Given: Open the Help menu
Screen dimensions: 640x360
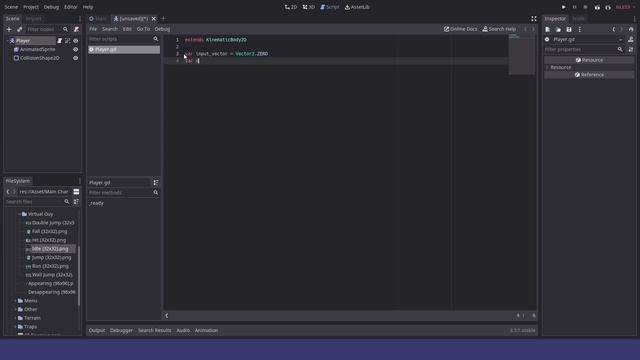Looking at the screenshot, I should point(88,7).
